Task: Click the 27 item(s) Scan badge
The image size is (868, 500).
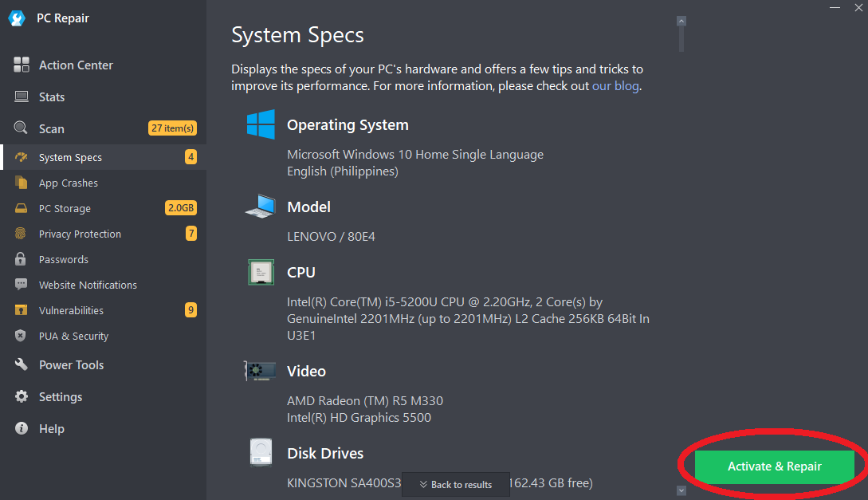Action: coord(172,128)
